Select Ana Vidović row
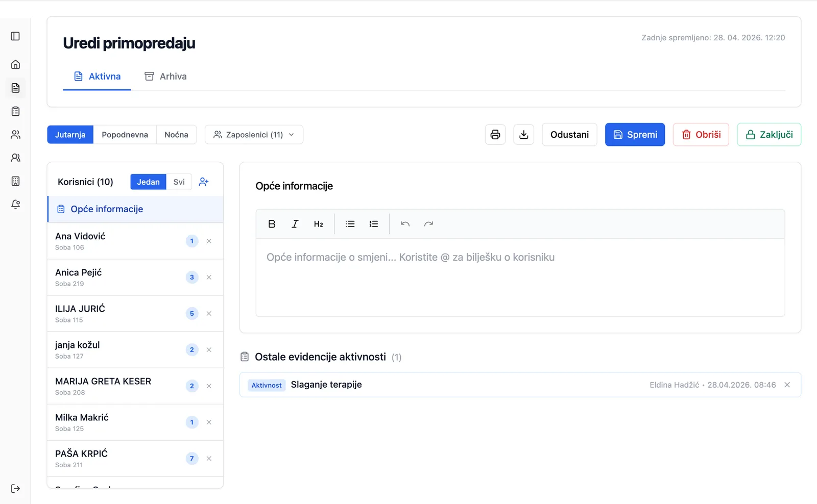817x504 pixels. (135, 241)
